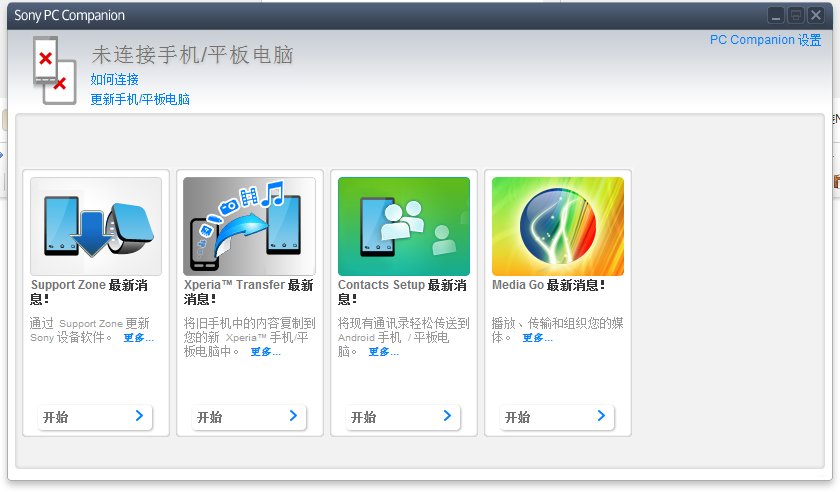
Task: Click the Media Go 最新消息 heading
Action: click(x=548, y=285)
